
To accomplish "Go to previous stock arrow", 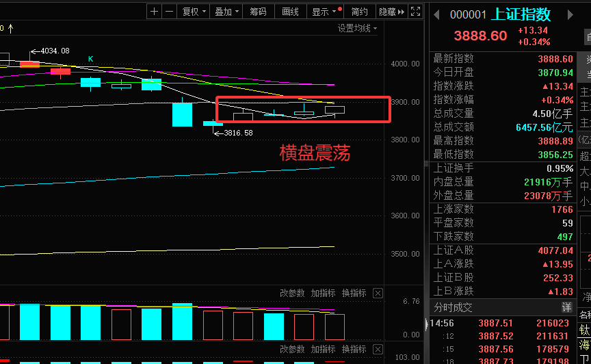I will (436, 15).
